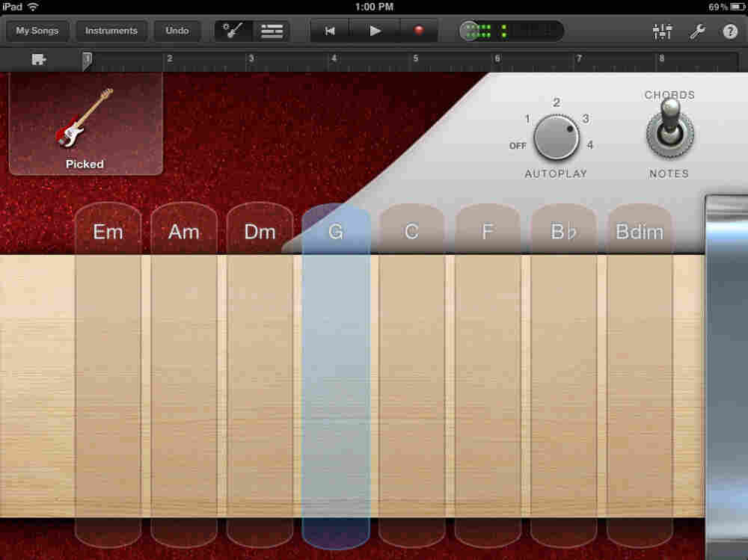The height and width of the screenshot is (560, 748).
Task: Open song settings wrench icon
Action: [x=697, y=31]
